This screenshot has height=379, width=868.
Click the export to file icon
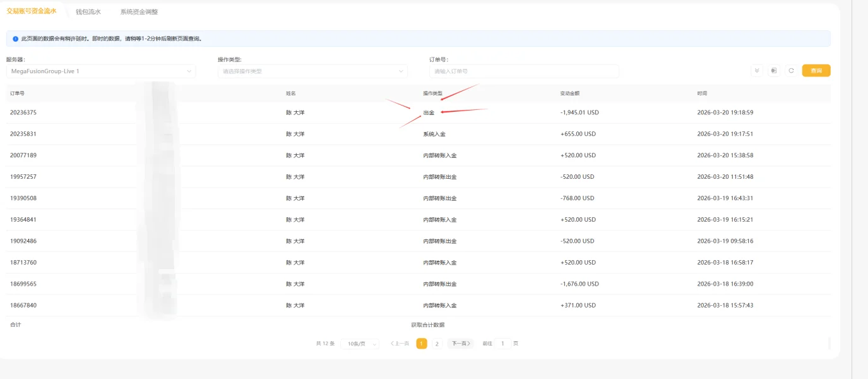tap(774, 71)
